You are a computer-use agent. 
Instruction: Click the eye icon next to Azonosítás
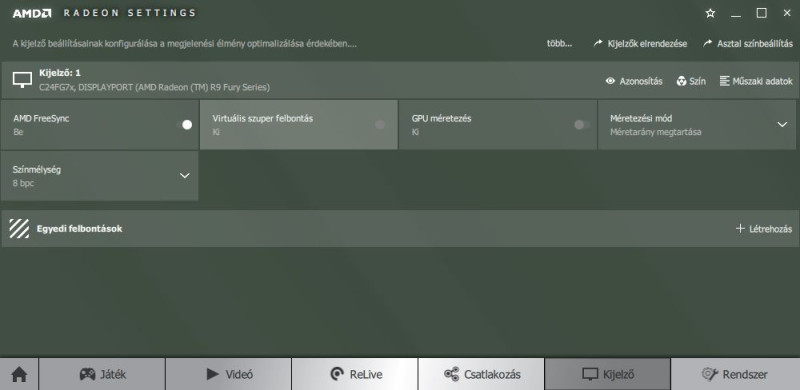point(610,81)
